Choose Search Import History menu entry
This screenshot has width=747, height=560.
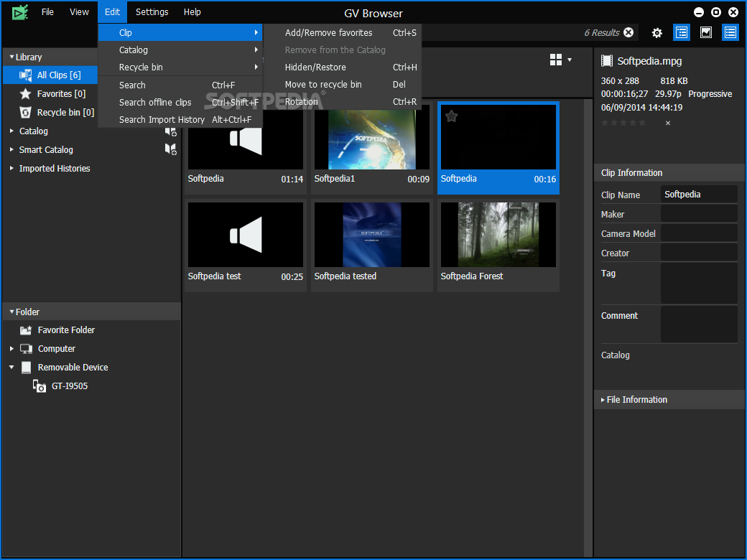pos(180,119)
